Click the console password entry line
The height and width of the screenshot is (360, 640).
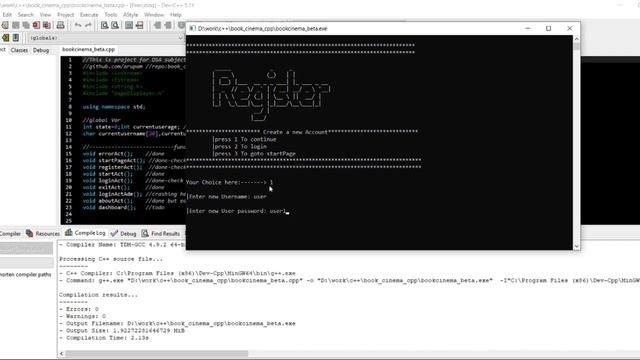point(238,211)
